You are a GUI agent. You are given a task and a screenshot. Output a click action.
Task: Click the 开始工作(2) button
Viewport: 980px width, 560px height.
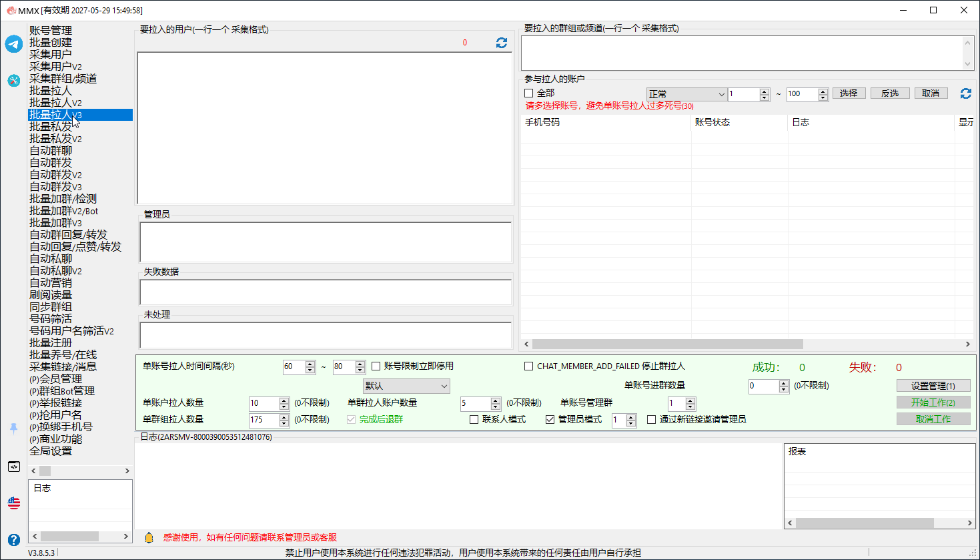[x=933, y=402]
